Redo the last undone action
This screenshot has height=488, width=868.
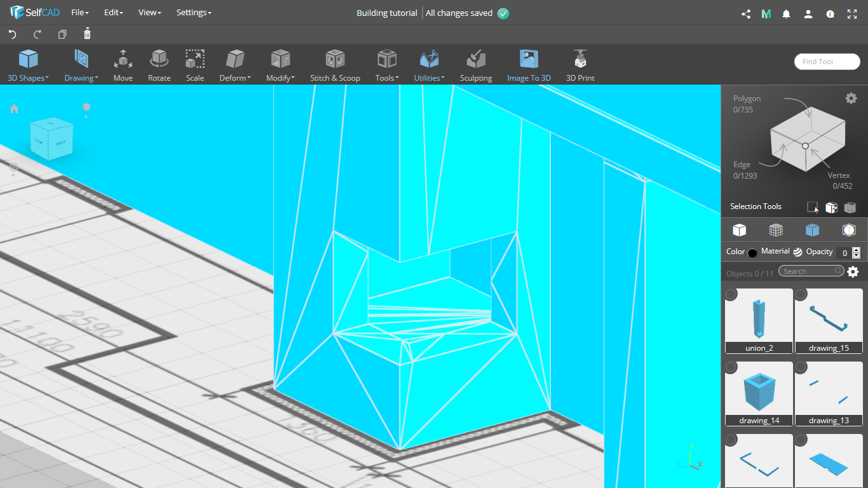(37, 34)
